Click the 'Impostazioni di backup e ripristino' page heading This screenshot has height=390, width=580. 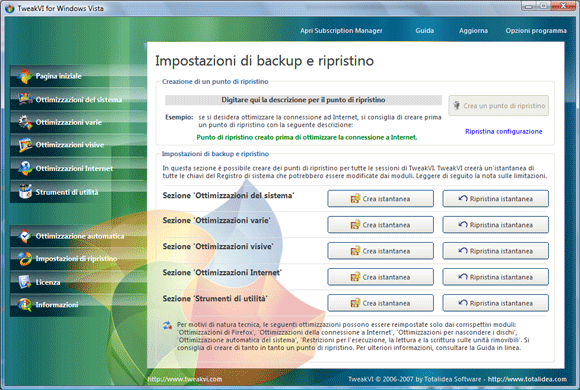pyautogui.click(x=264, y=61)
